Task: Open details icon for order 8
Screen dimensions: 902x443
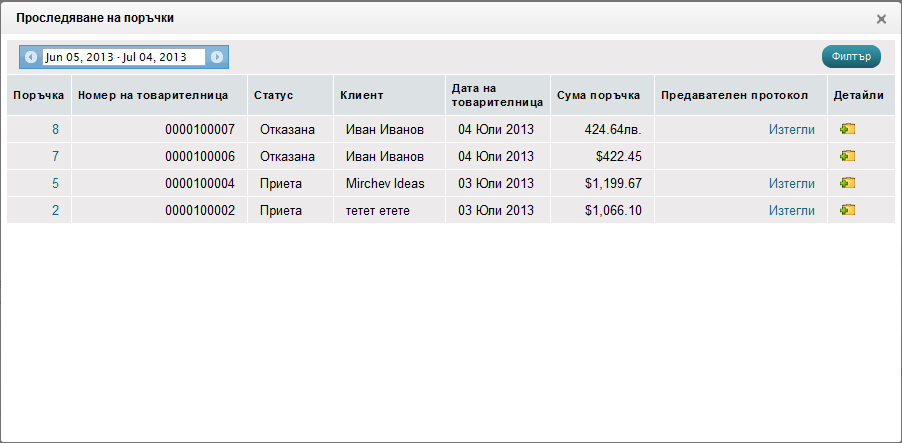Action: point(847,129)
